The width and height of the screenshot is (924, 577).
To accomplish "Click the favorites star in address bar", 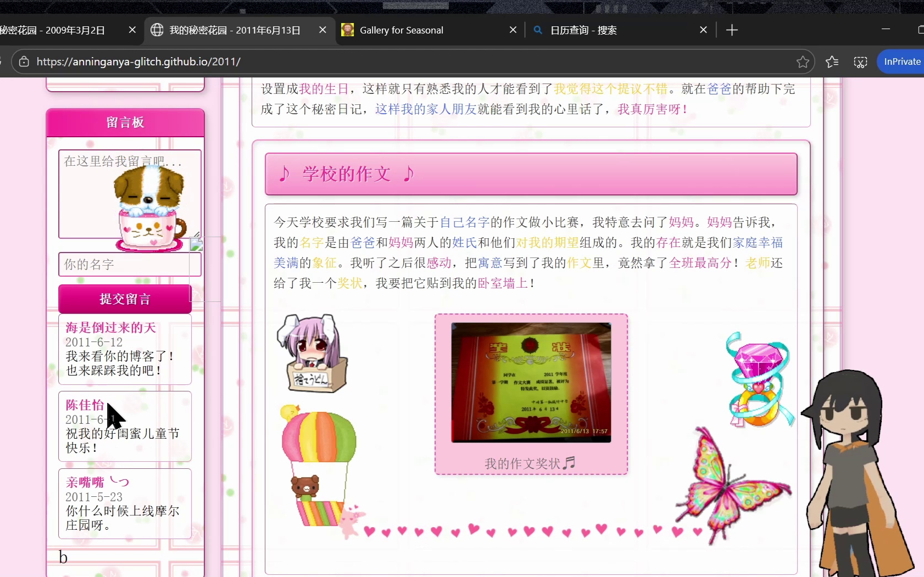I will (803, 62).
